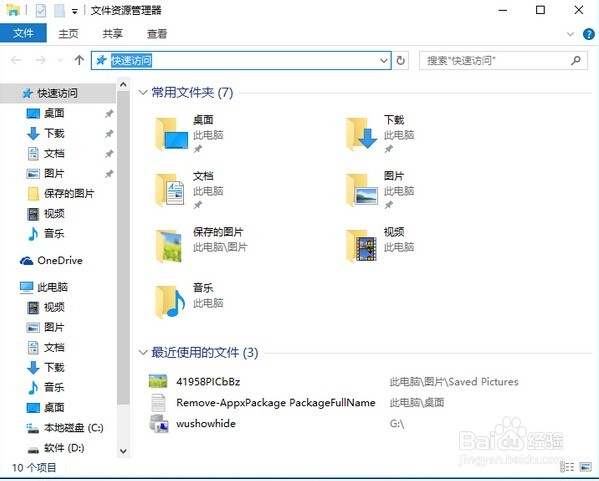Click pin icon beside sidebar 桌面
This screenshot has height=481, width=599.
tap(109, 113)
